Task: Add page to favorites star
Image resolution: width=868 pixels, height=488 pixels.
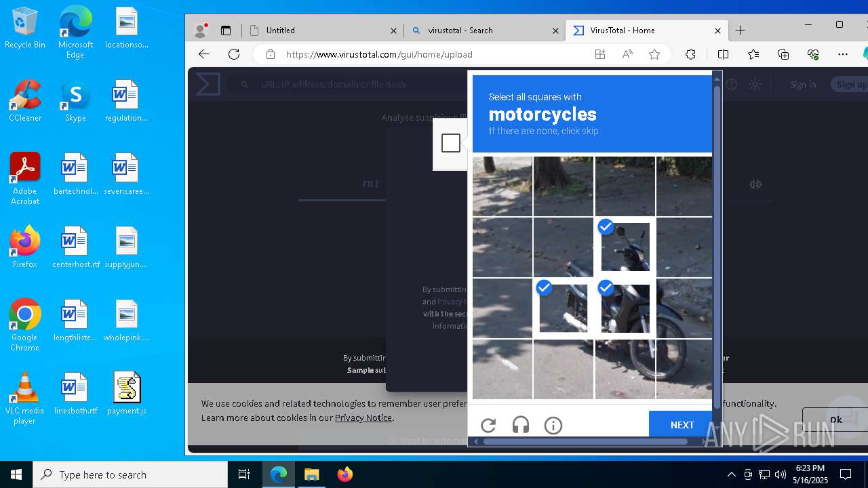Action: (654, 54)
